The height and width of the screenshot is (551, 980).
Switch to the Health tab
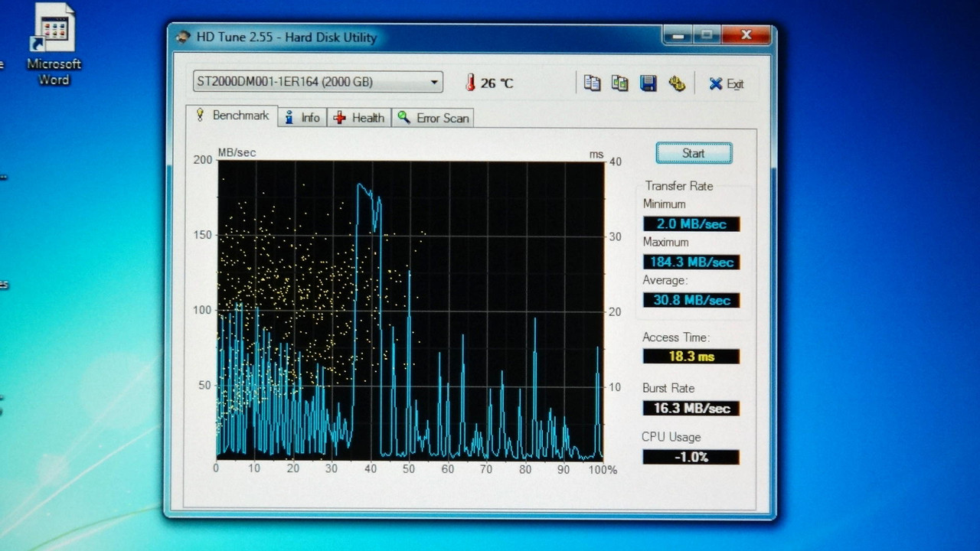pyautogui.click(x=359, y=118)
